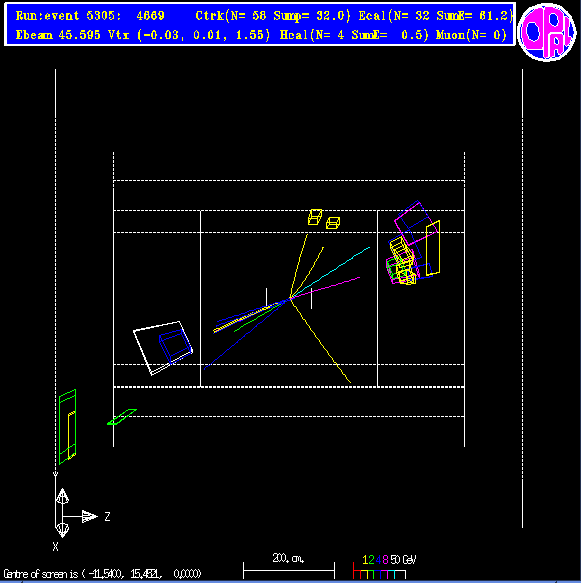Select the small green parallelogram hit marker
This screenshot has height=583, width=581.
122,417
